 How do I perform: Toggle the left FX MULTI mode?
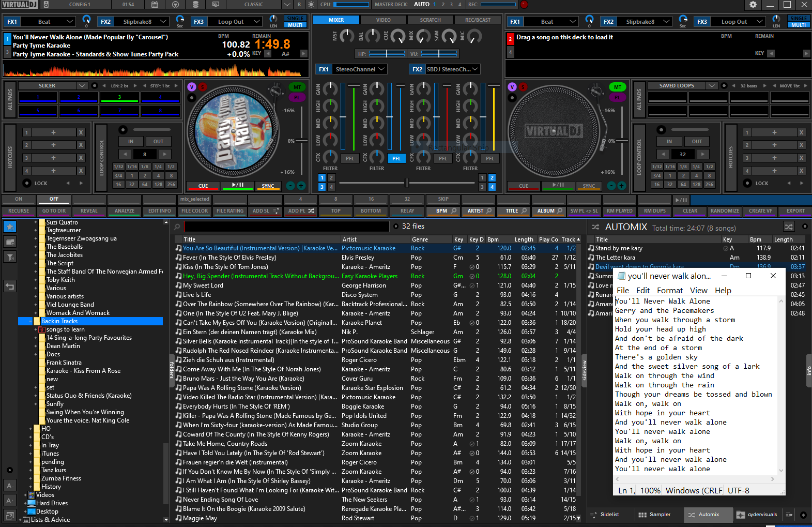pos(295,25)
